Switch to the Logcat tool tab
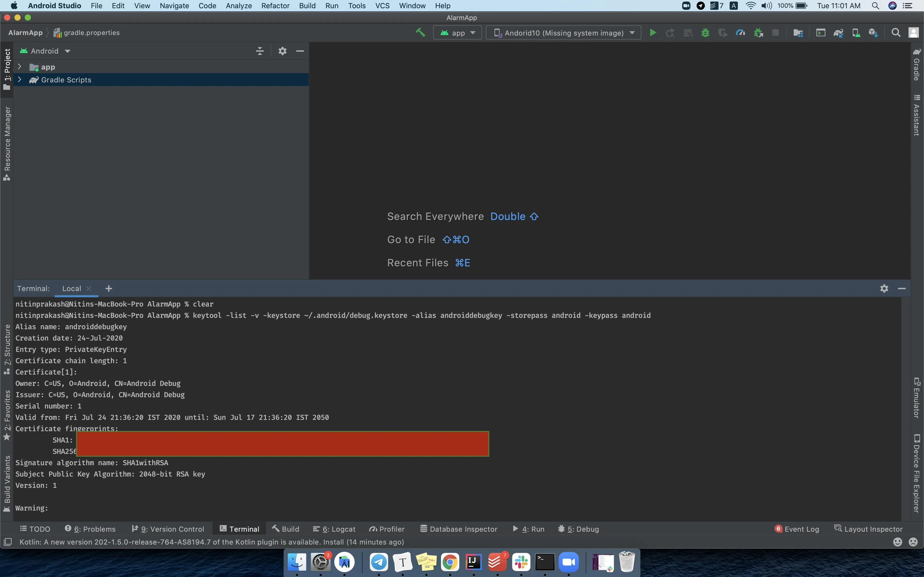Image resolution: width=924 pixels, height=577 pixels. [x=334, y=529]
